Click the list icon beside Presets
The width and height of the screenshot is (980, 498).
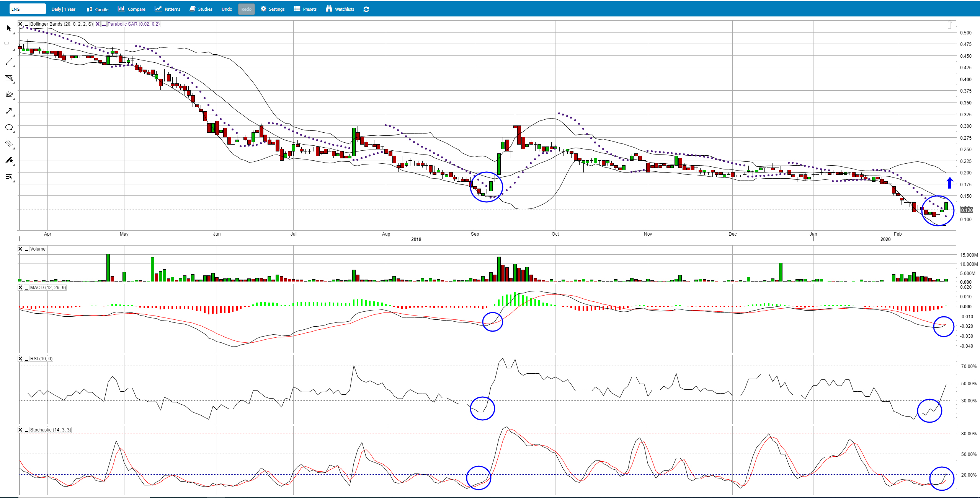click(x=297, y=9)
